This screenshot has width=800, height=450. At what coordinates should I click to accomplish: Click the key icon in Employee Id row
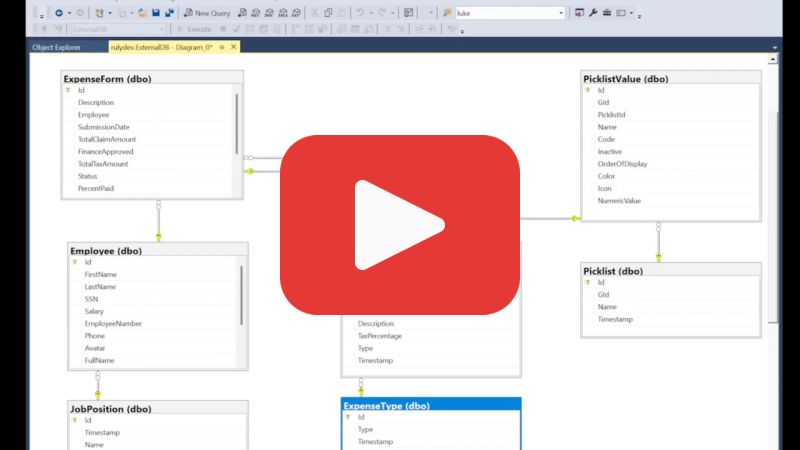tap(74, 262)
